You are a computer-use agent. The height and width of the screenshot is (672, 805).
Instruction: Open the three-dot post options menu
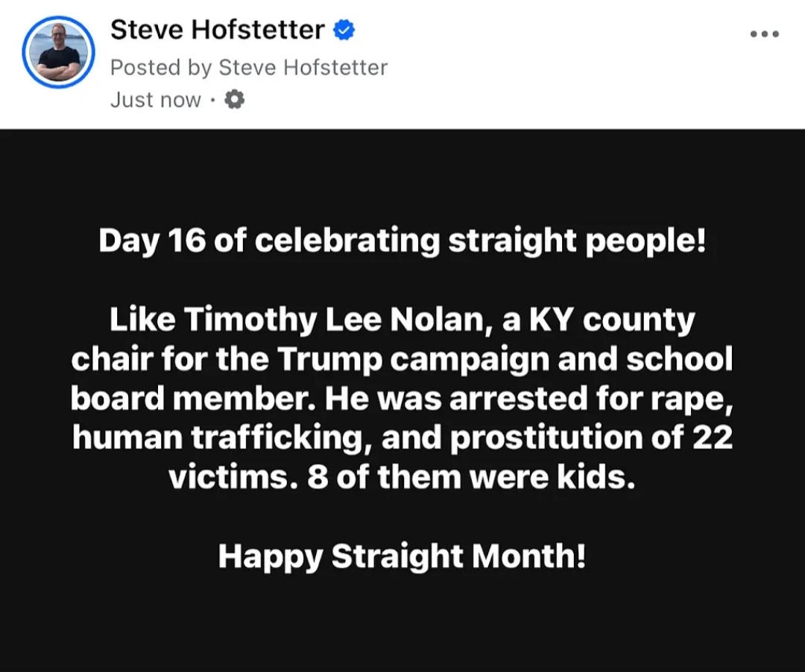click(765, 34)
